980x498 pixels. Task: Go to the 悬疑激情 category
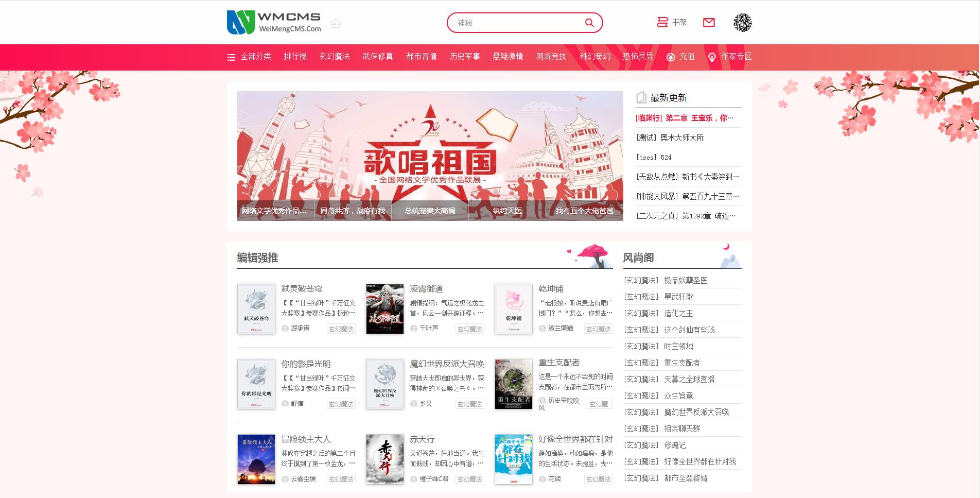pyautogui.click(x=507, y=57)
